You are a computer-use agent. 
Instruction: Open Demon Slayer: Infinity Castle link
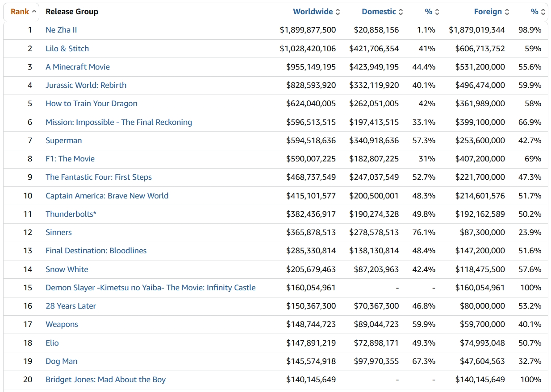pyautogui.click(x=150, y=288)
